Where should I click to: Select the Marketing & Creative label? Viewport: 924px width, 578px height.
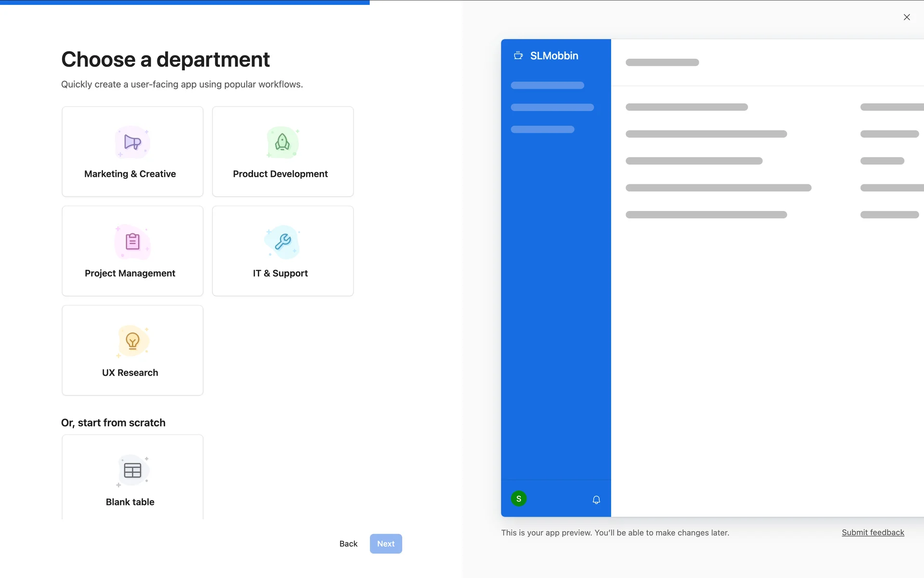tap(130, 174)
